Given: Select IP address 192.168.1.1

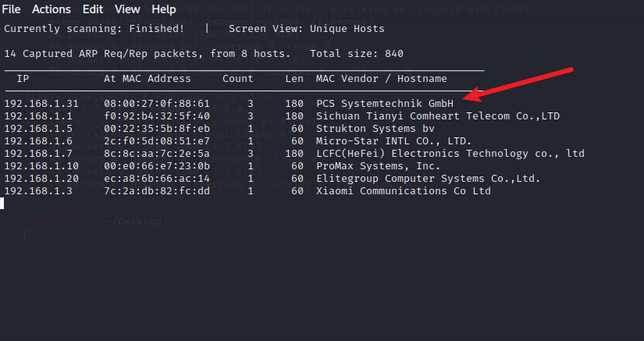Looking at the screenshot, I should point(38,116).
